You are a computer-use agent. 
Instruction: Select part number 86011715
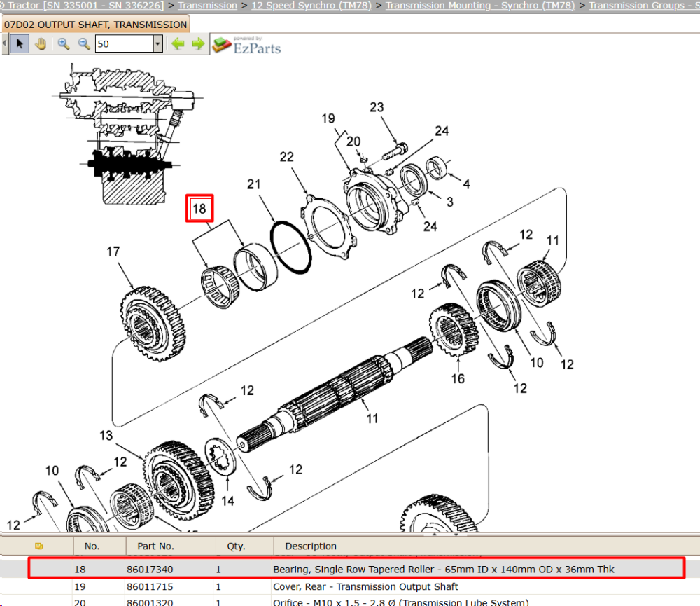tap(150, 587)
